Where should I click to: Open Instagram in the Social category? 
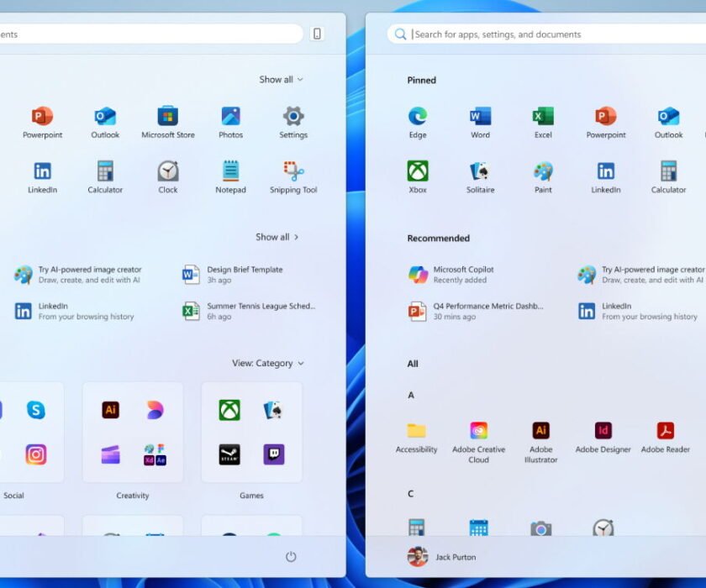click(36, 454)
